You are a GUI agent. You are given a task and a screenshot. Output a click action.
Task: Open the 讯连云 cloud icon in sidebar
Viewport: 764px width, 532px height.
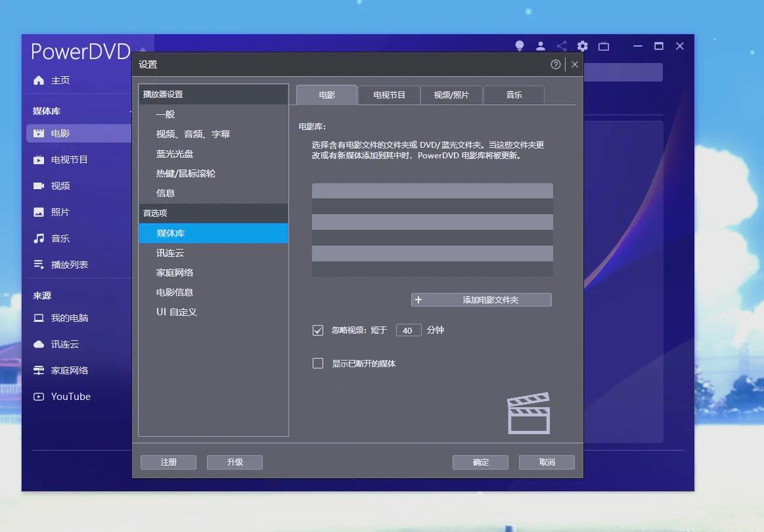[39, 344]
